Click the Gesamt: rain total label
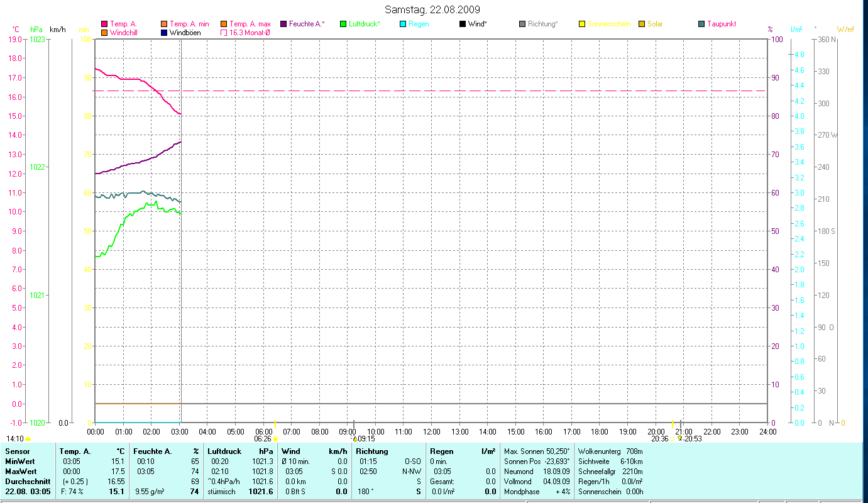This screenshot has width=868, height=503. click(x=441, y=482)
